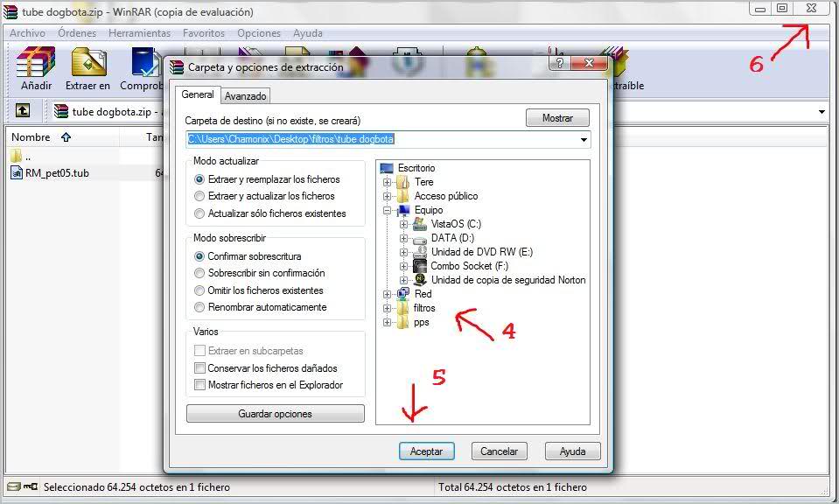The width and height of the screenshot is (839, 504).
Task: Switch to the Avanzado tab
Action: pos(245,96)
